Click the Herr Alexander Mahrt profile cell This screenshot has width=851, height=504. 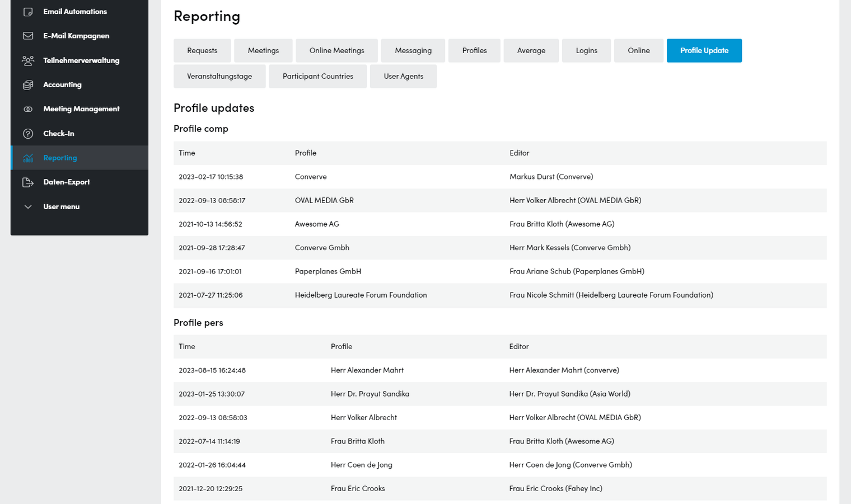click(x=367, y=370)
